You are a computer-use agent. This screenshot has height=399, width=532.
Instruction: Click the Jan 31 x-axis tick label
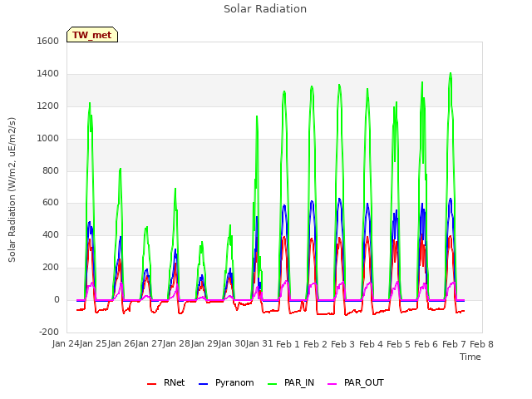(260, 344)
